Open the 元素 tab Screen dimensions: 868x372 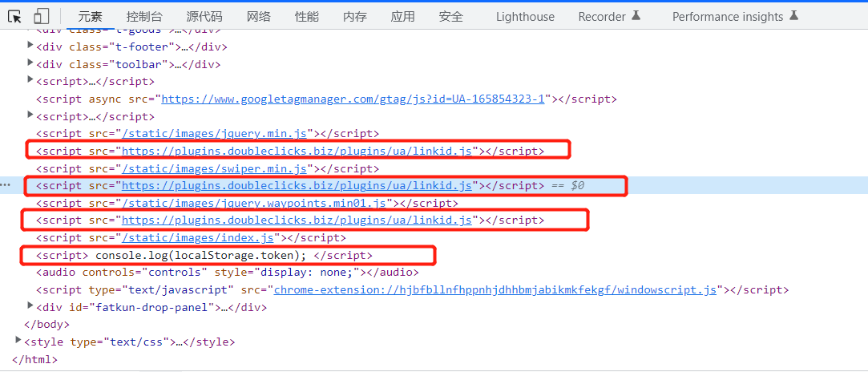[91, 17]
